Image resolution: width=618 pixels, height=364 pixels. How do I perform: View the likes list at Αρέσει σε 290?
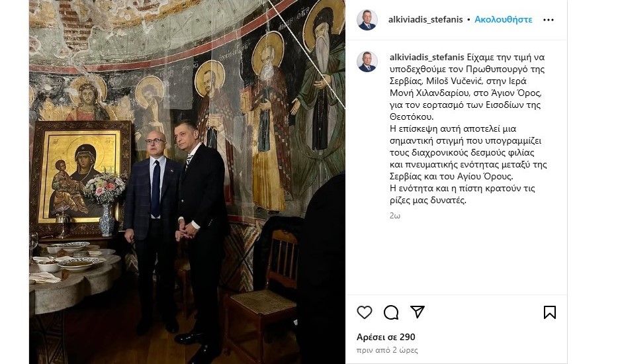click(x=386, y=337)
